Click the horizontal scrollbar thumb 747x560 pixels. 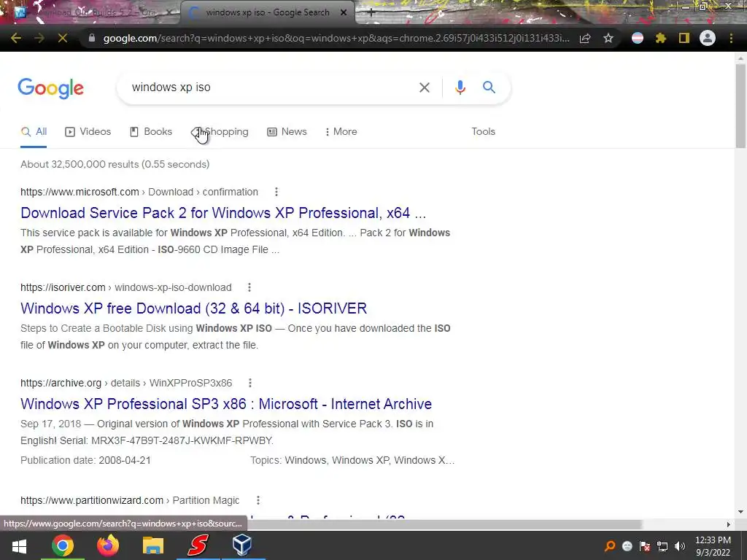pos(446,524)
